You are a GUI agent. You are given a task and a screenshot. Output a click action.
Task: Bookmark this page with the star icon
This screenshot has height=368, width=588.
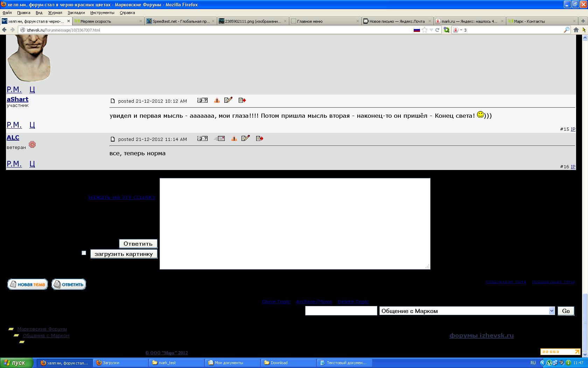[x=425, y=30]
